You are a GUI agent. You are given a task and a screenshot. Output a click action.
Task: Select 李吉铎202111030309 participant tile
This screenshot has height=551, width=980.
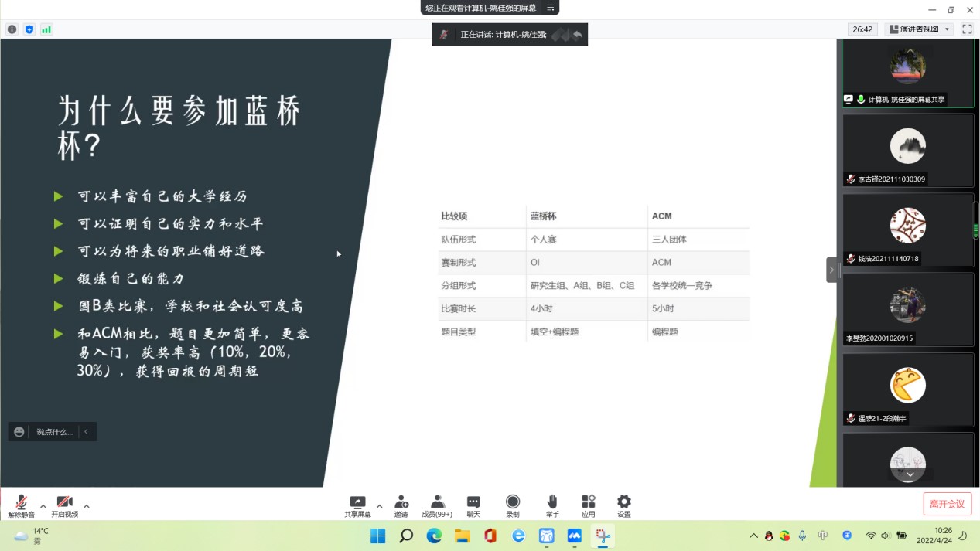908,150
